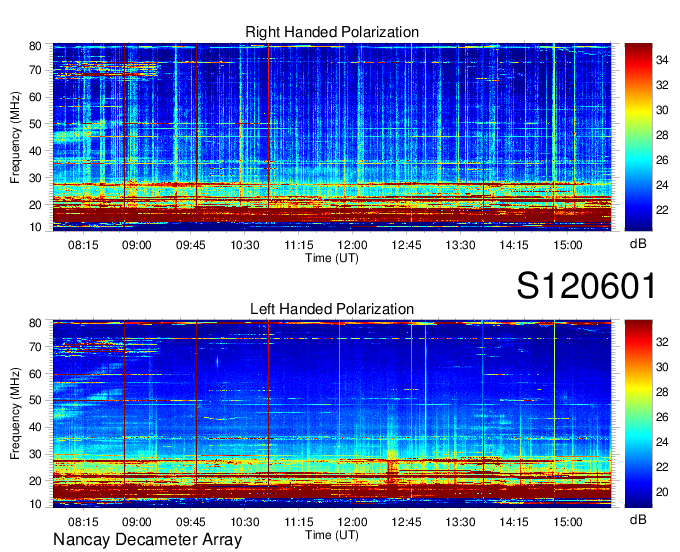Screen dimensions: 680x552
Task: Click the 30 dB value on top color bar
Action: click(x=662, y=110)
